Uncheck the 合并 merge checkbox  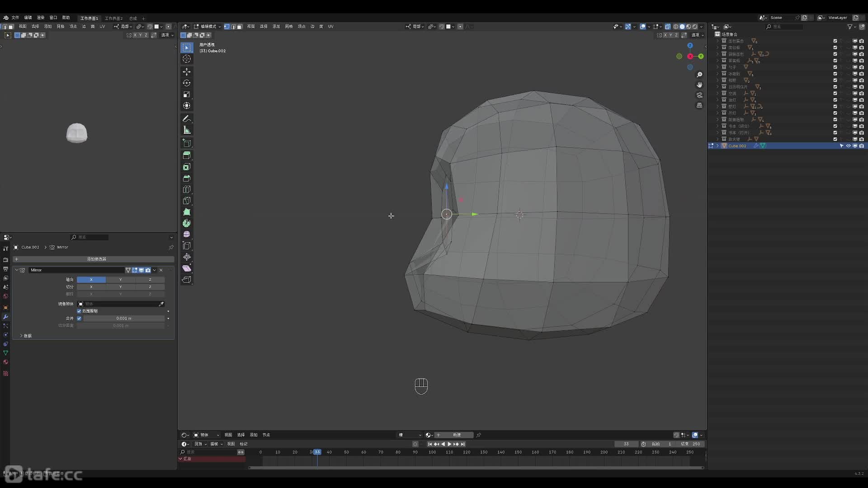point(79,318)
